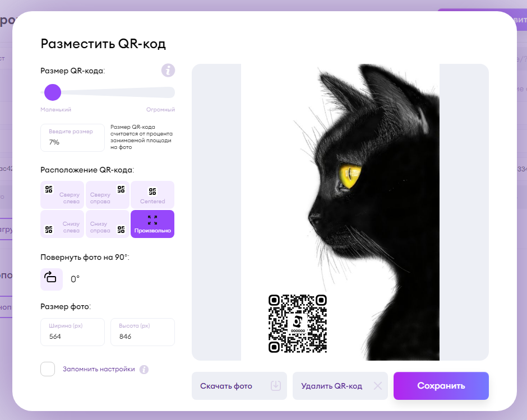Click the Ширина (px) width field

[x=72, y=332]
